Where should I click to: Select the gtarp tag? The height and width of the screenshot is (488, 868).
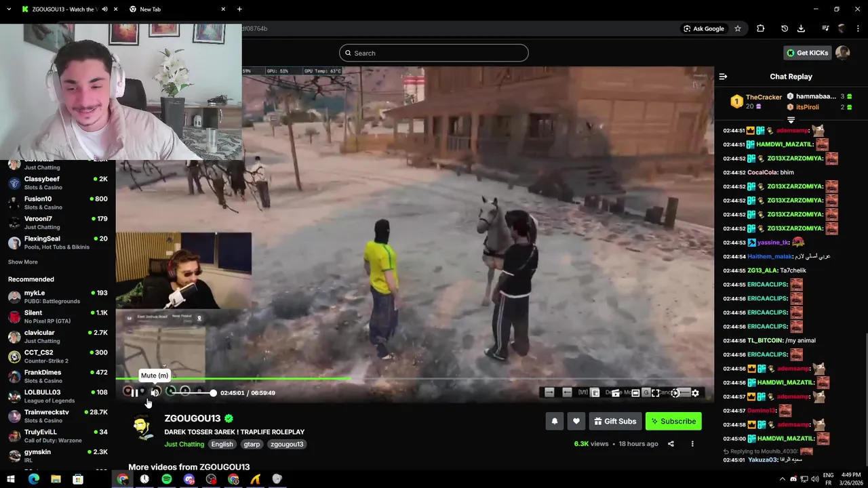point(252,444)
